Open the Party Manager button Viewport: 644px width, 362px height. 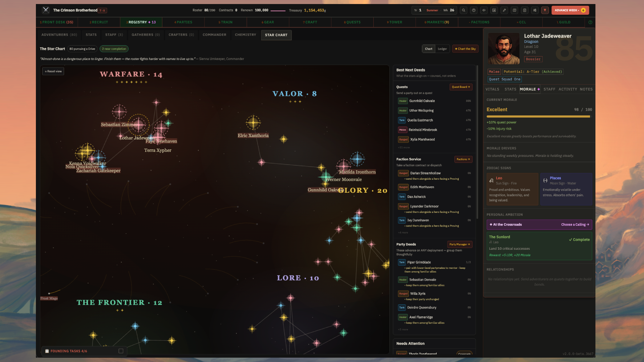pos(460,244)
